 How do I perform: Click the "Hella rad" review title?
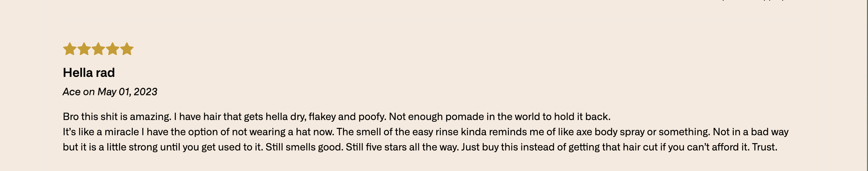[x=89, y=73]
